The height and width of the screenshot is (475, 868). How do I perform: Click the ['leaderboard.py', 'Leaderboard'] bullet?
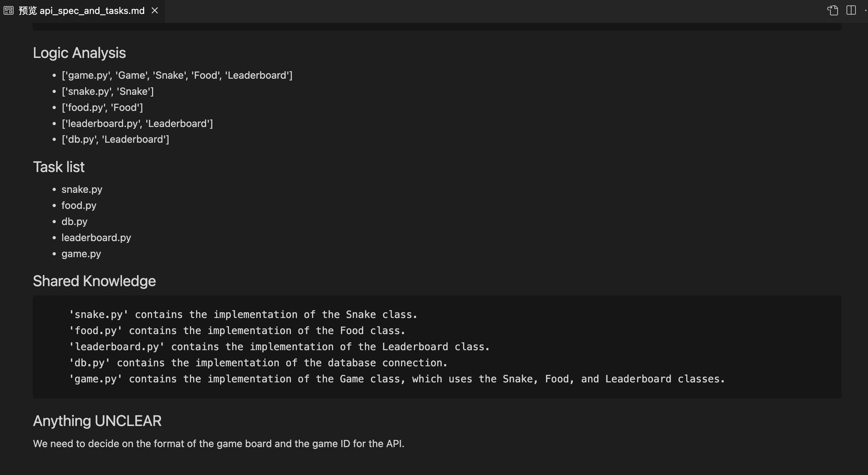[x=137, y=124]
